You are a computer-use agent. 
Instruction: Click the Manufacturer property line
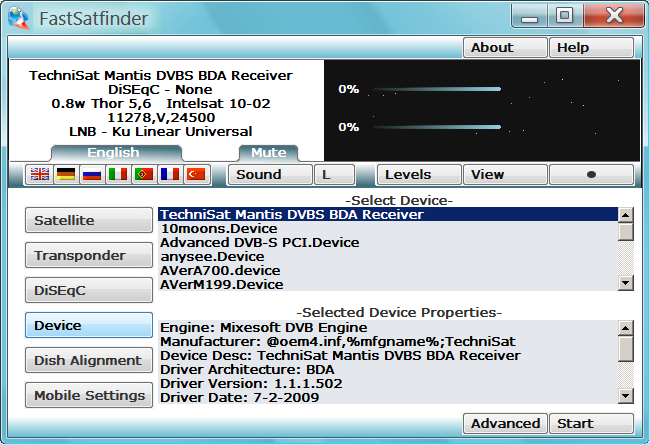(x=388, y=342)
